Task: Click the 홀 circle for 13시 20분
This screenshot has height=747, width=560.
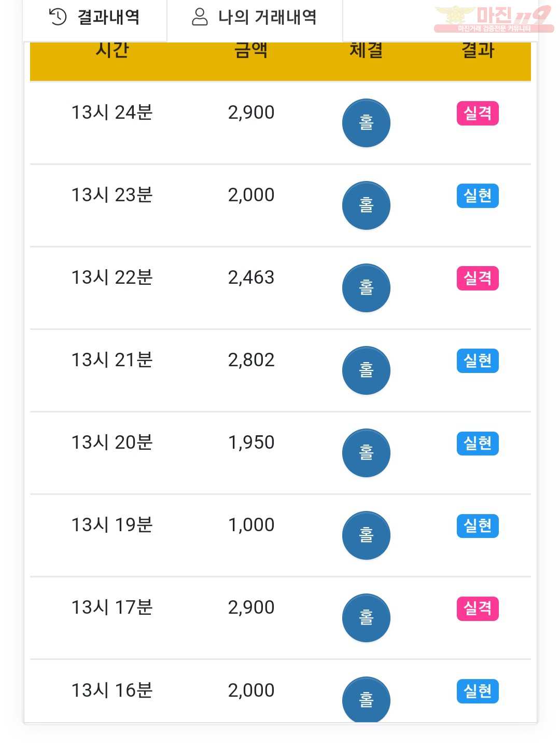Action: [x=366, y=453]
